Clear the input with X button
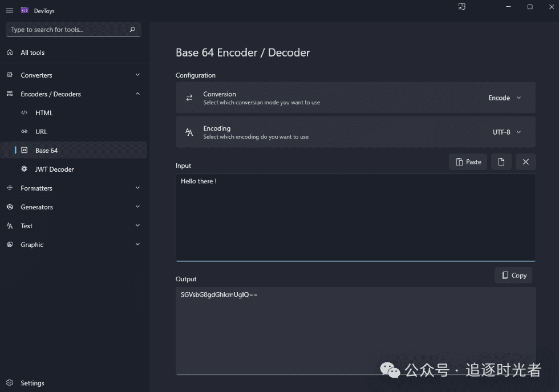Image resolution: width=559 pixels, height=392 pixels. (x=525, y=162)
